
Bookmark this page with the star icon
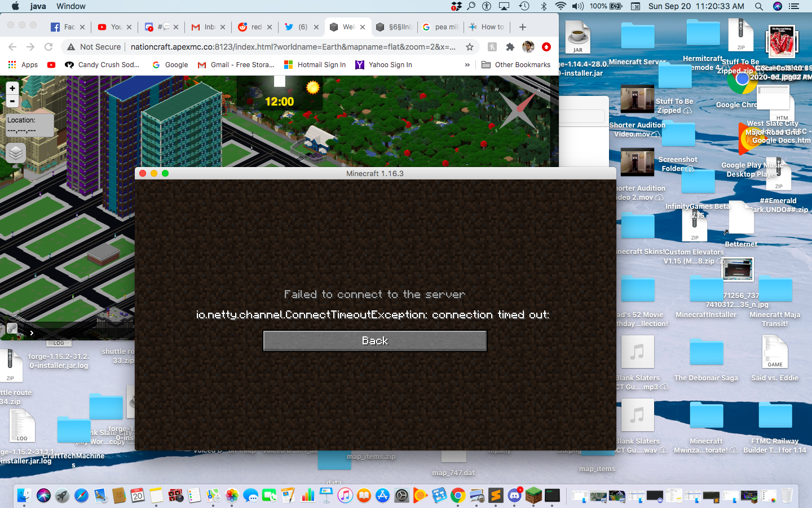click(470, 47)
